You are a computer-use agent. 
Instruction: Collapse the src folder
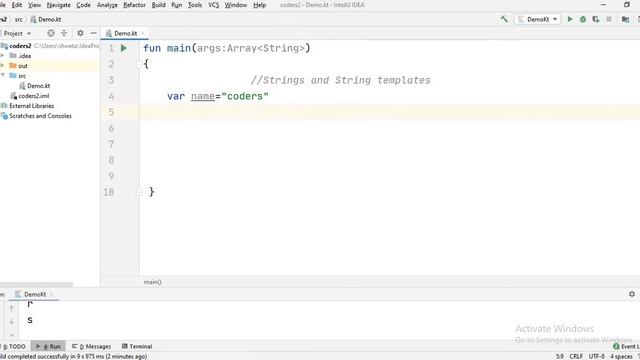pyautogui.click(x=3, y=76)
